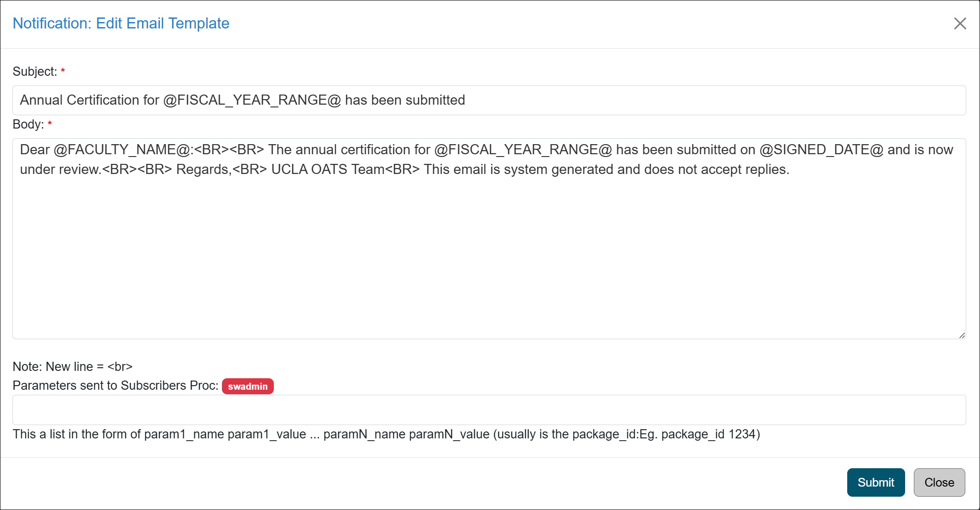
Task: Click inside the Subject input field
Action: (x=490, y=100)
